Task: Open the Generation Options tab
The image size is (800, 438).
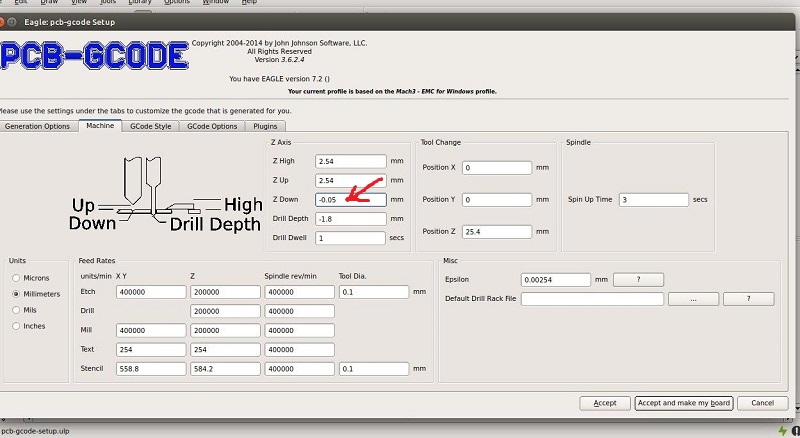Action: point(37,126)
